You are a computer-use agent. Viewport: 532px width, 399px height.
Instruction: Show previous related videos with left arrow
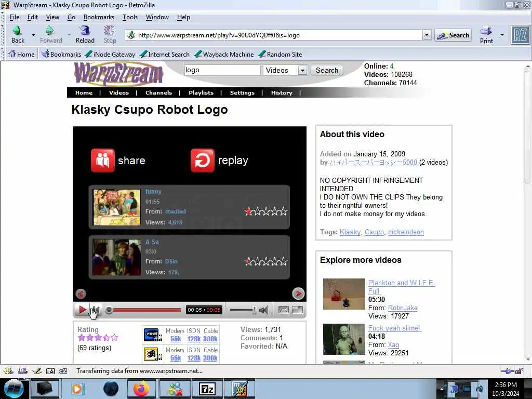click(x=81, y=294)
